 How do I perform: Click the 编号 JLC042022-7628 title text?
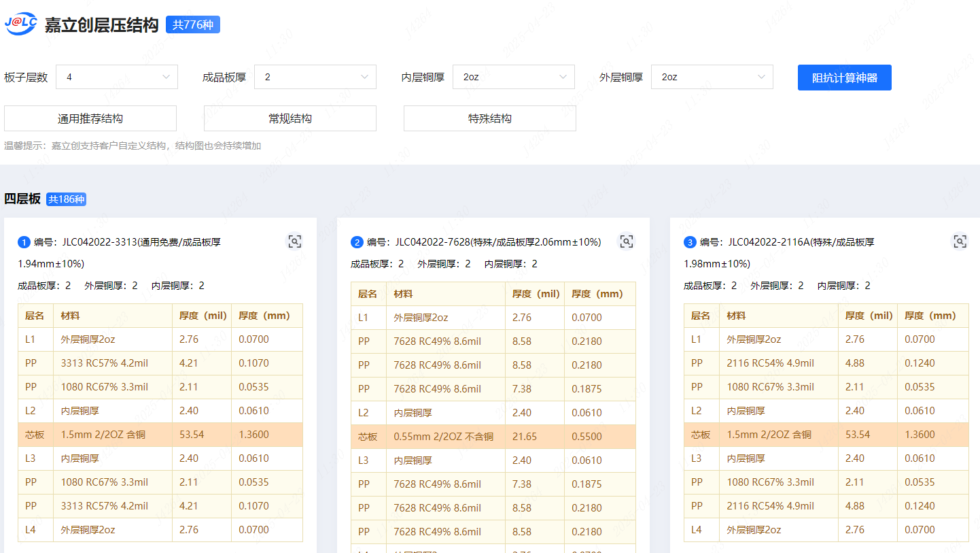point(484,242)
